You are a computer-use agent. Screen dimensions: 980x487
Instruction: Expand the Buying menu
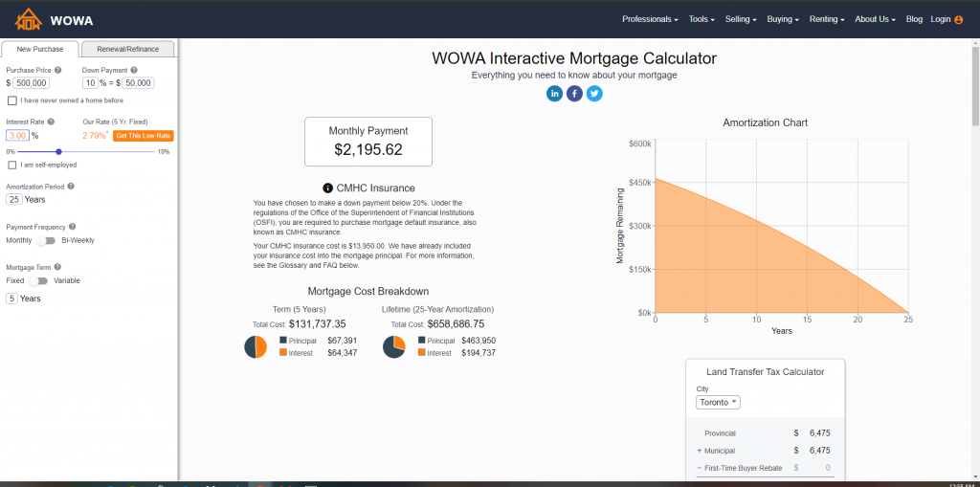tap(784, 19)
